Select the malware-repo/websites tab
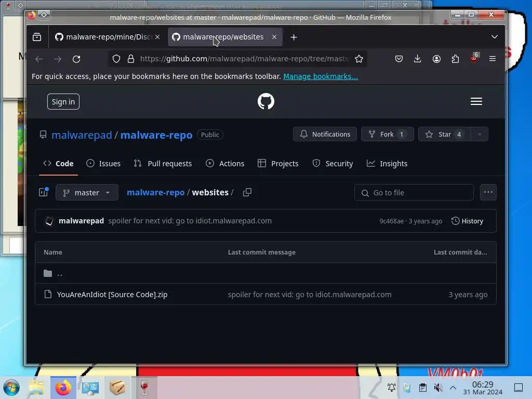 (224, 37)
